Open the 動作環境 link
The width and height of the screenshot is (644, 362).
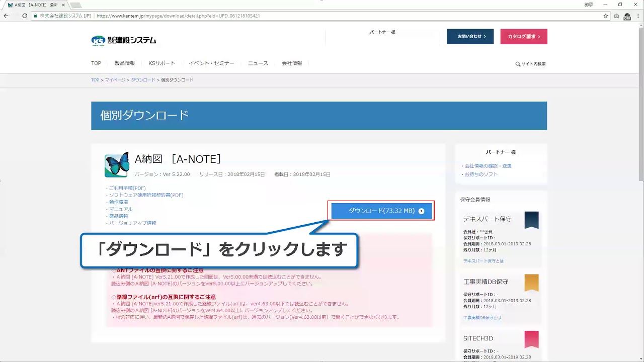pos(118,202)
